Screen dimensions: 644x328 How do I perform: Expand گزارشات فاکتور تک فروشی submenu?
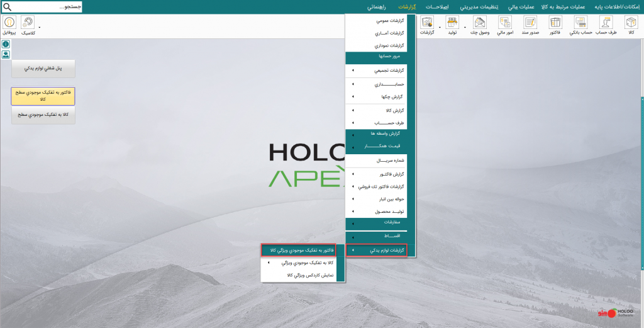[x=376, y=186]
